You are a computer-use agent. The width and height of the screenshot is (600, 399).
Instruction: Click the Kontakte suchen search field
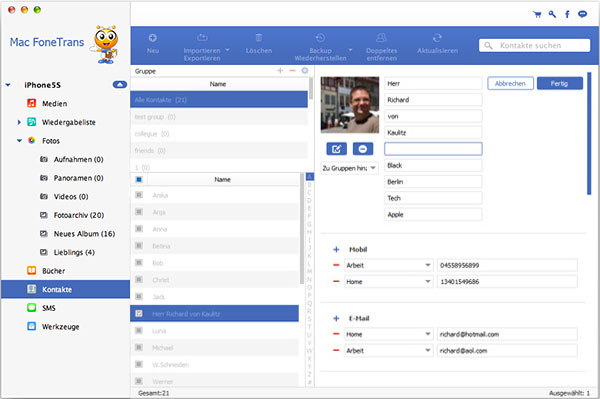[534, 45]
